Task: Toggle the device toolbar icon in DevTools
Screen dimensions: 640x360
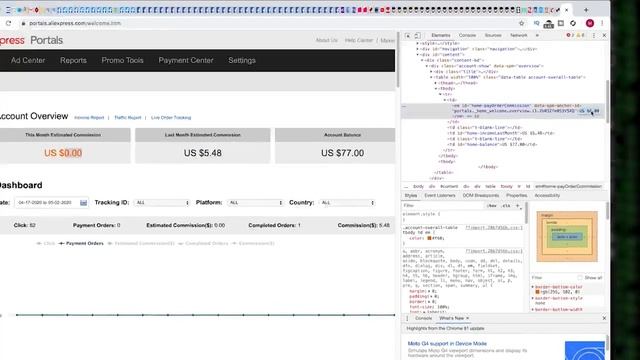Action: tap(417, 36)
